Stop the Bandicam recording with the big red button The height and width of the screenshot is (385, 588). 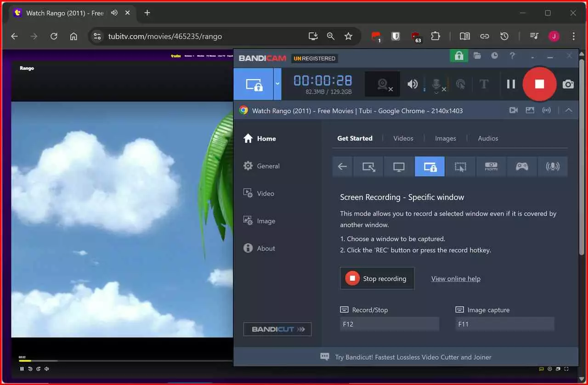click(x=539, y=84)
